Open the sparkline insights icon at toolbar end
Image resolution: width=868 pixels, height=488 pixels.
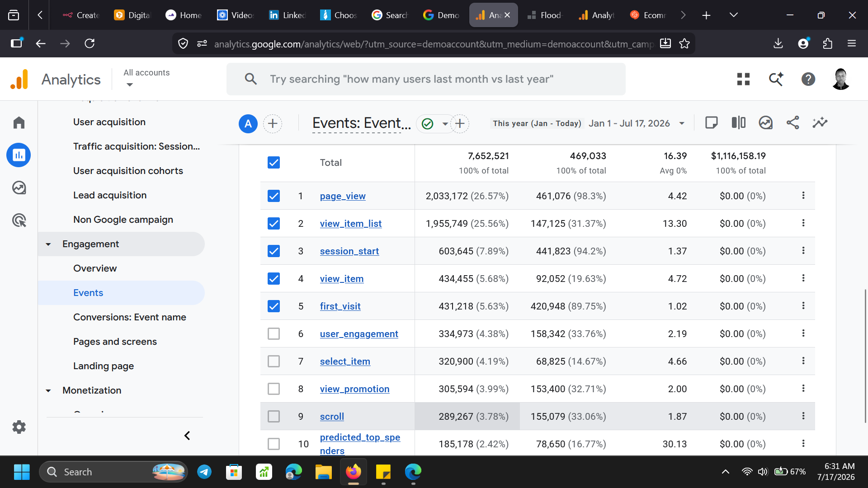820,123
